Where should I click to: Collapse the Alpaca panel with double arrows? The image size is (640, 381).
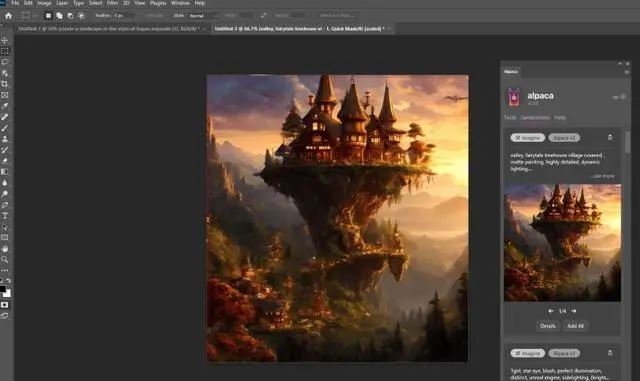point(620,64)
